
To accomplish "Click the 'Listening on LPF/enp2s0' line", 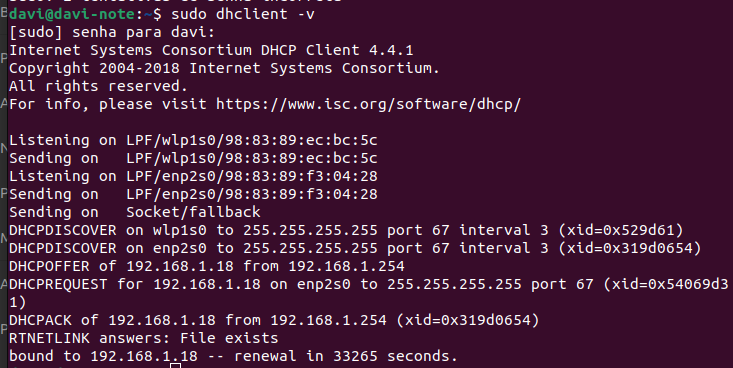I will click(193, 176).
